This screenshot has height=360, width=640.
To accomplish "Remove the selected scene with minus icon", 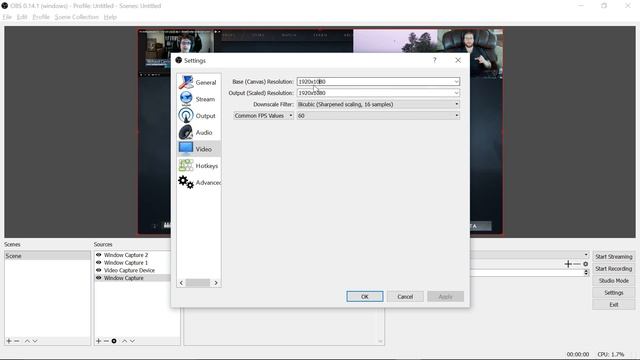I will (17, 341).
